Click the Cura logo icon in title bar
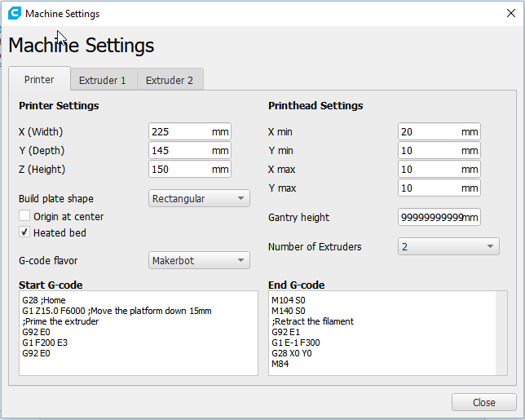 [15, 13]
